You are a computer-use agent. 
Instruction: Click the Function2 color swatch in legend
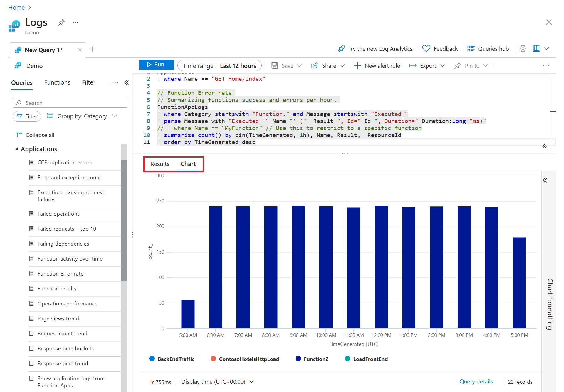coord(298,359)
